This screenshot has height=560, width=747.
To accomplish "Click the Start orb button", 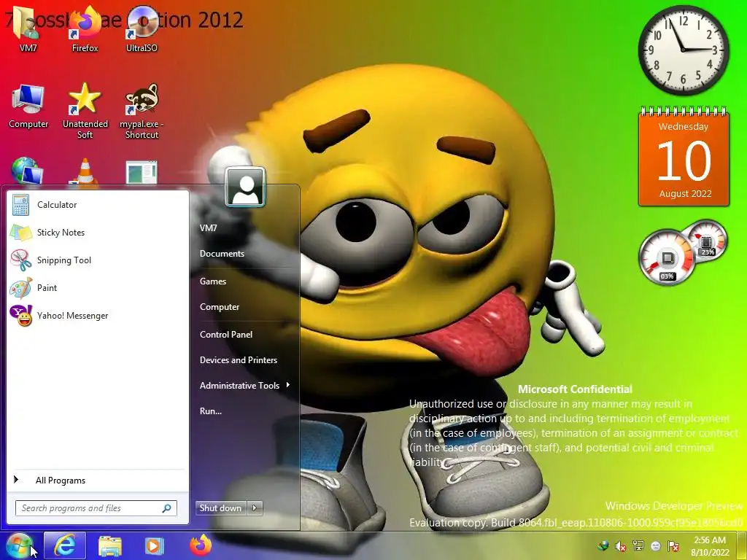I will tap(18, 546).
